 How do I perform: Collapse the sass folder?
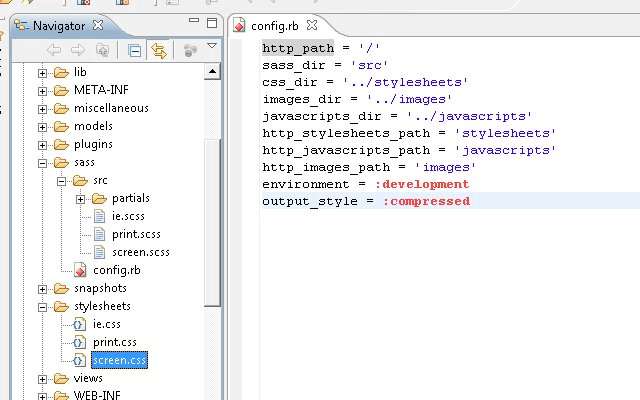click(x=42, y=163)
